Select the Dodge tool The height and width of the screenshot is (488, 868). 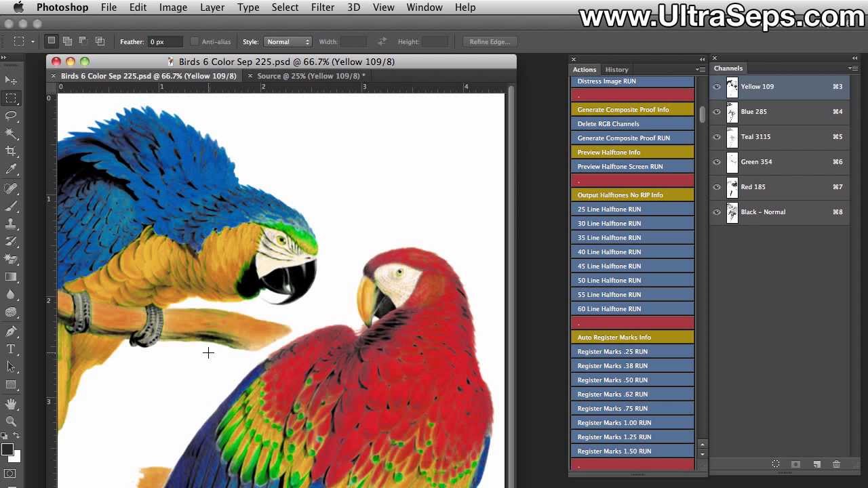click(x=11, y=312)
